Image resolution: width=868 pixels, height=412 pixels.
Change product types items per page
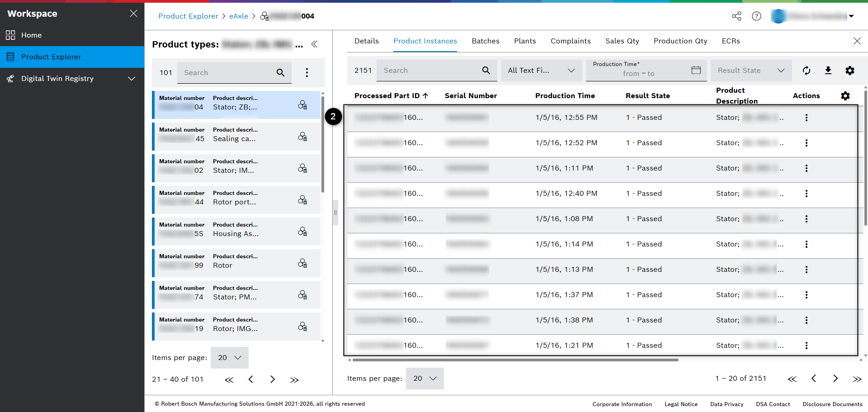click(230, 358)
